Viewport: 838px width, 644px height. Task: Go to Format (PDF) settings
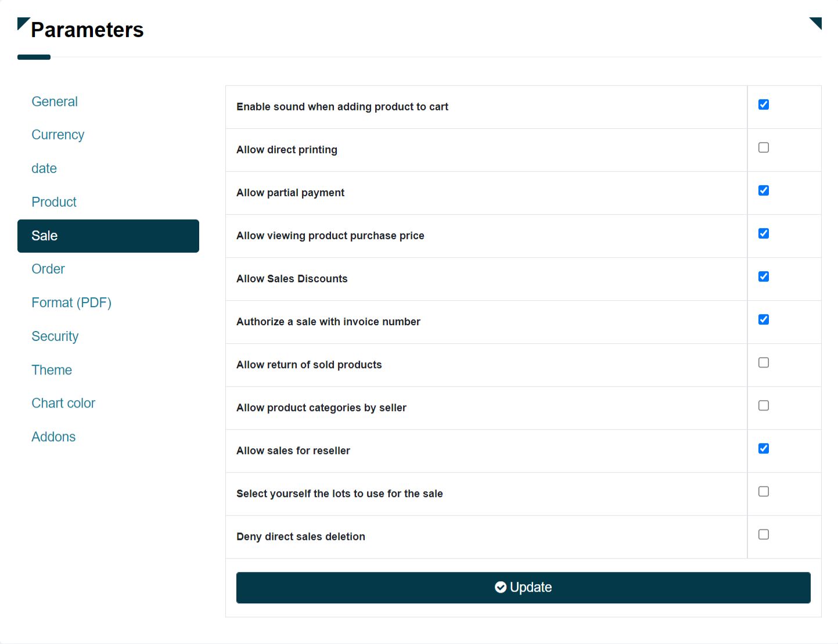point(71,303)
